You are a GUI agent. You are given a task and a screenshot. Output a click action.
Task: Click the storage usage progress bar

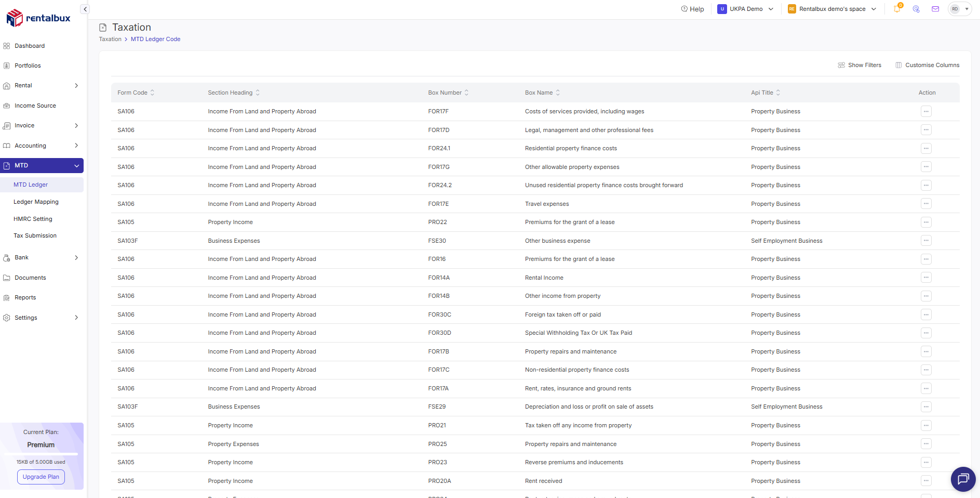(41, 454)
